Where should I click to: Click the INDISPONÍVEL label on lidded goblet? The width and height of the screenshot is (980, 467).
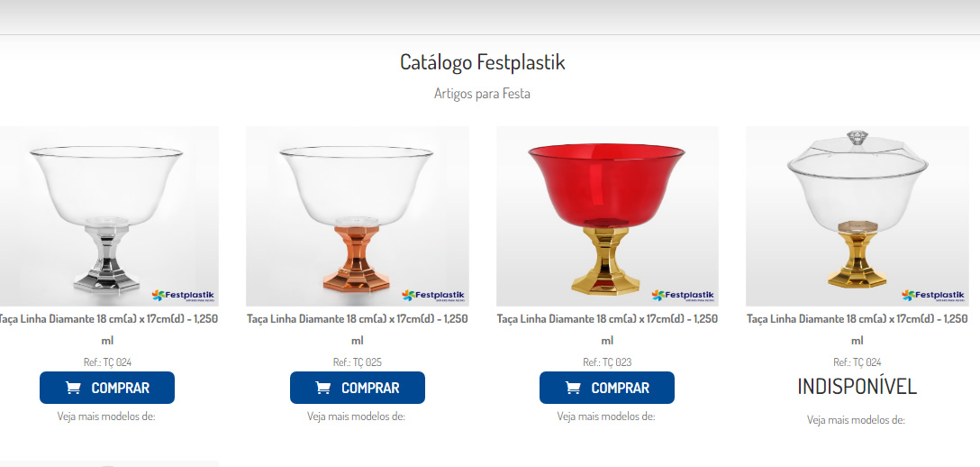857,387
